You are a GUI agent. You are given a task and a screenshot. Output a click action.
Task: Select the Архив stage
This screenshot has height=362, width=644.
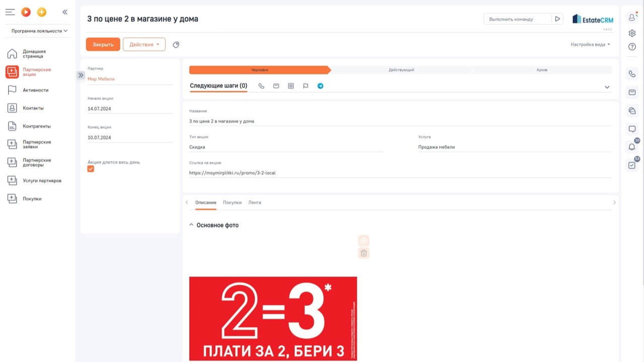542,70
